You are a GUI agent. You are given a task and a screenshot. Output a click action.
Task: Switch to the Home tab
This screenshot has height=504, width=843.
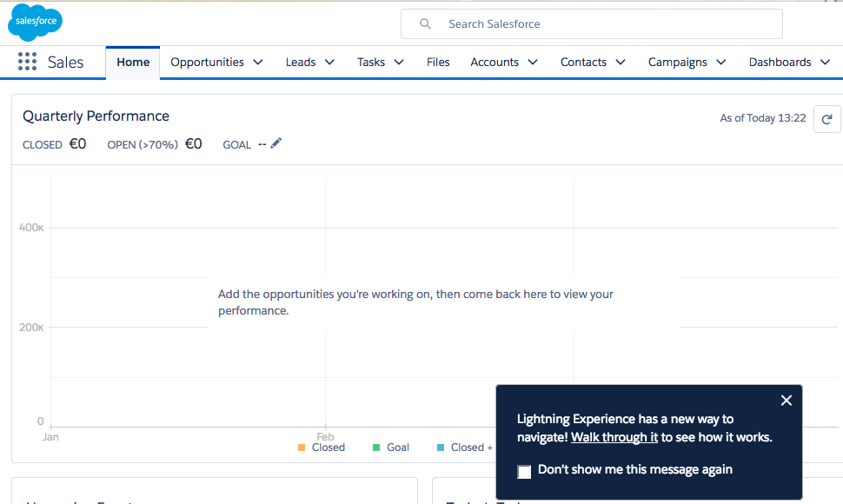(x=133, y=63)
